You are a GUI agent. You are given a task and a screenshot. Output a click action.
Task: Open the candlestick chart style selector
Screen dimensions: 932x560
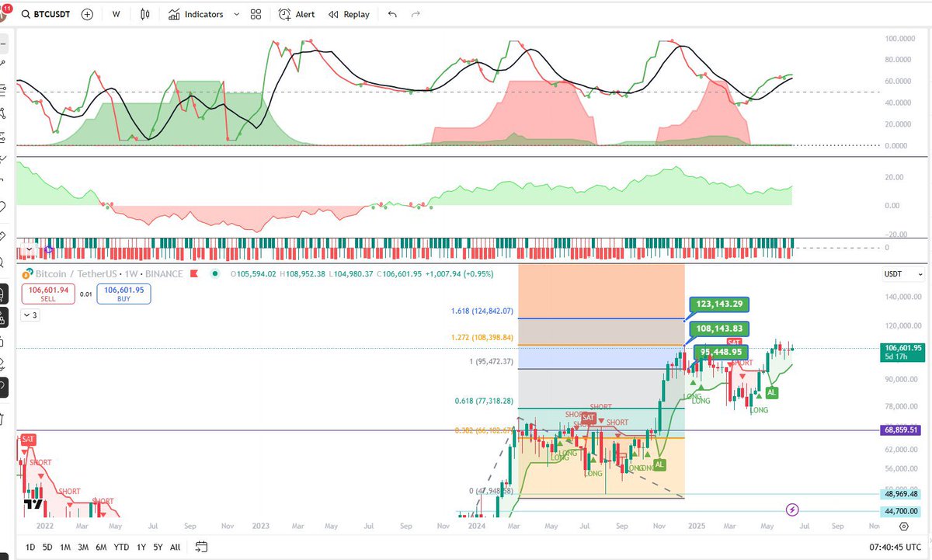point(145,14)
